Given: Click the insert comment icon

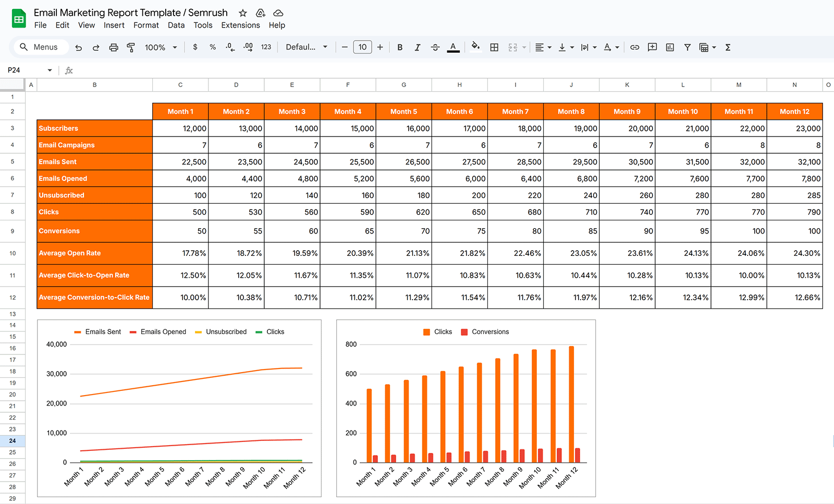Looking at the screenshot, I should click(652, 47).
